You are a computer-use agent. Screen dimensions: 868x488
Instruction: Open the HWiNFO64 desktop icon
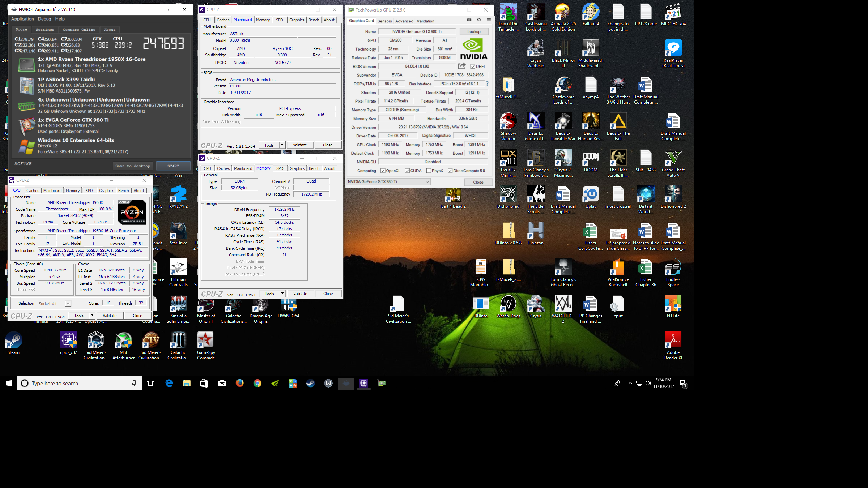click(288, 308)
